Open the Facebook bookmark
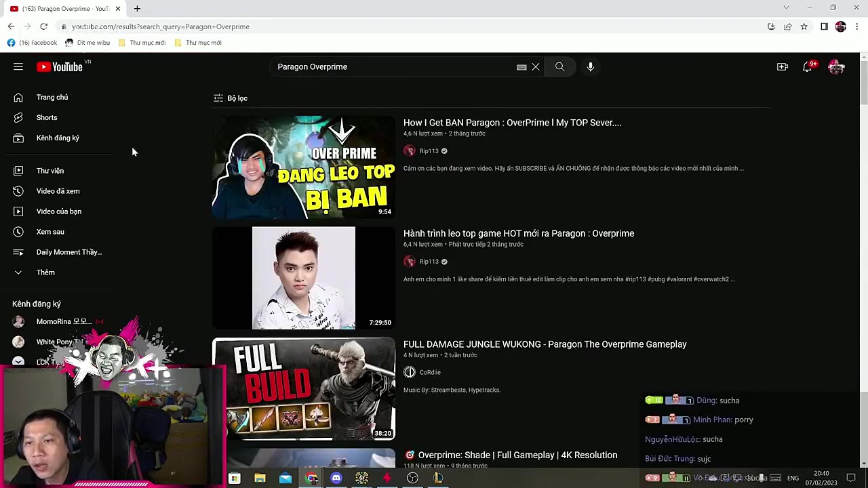Image resolution: width=868 pixels, height=488 pixels. coord(32,43)
